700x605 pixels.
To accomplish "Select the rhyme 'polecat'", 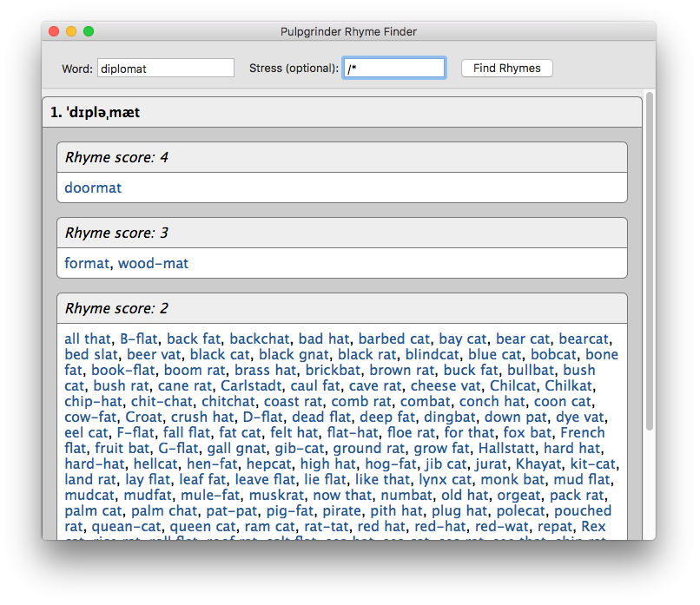I will [521, 511].
